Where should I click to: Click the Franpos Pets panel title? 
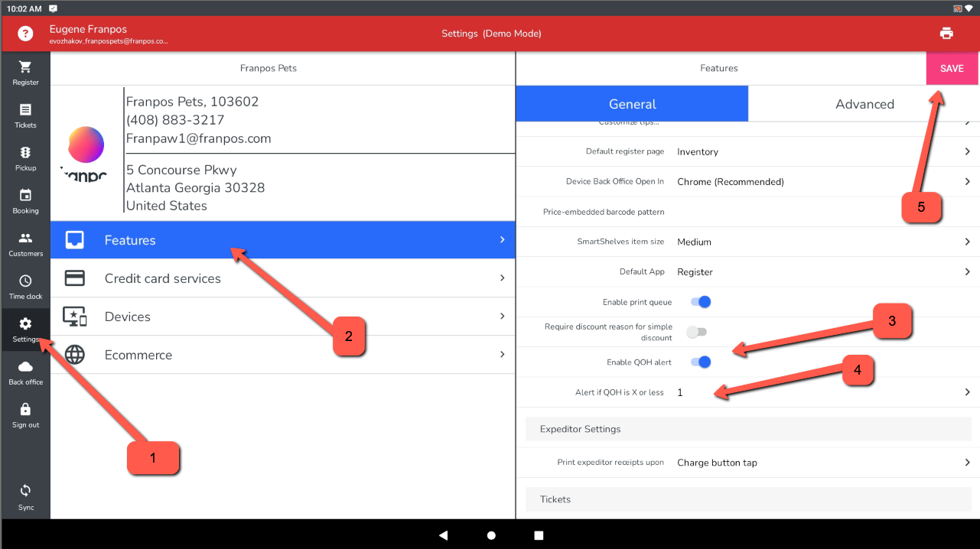tap(269, 68)
